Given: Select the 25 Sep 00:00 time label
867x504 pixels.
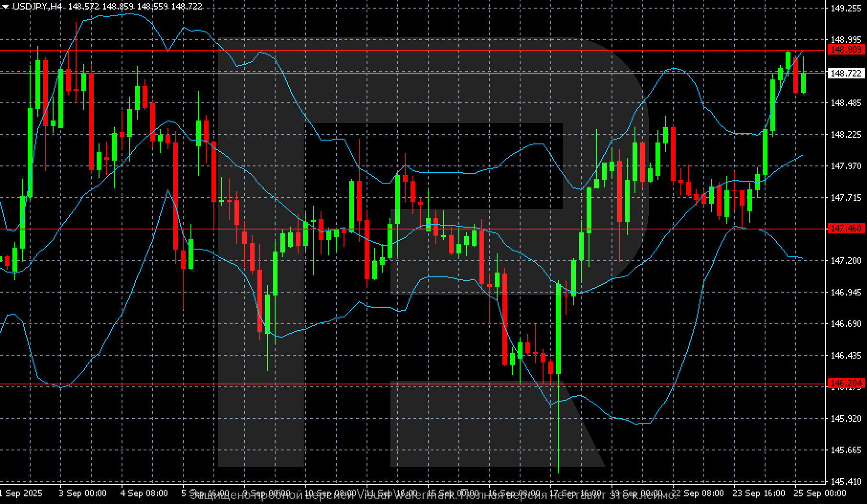Looking at the screenshot, I should click(x=820, y=493).
